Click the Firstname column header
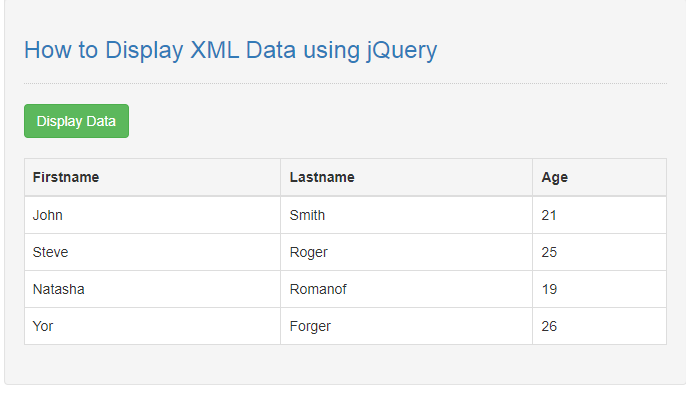 pos(66,178)
